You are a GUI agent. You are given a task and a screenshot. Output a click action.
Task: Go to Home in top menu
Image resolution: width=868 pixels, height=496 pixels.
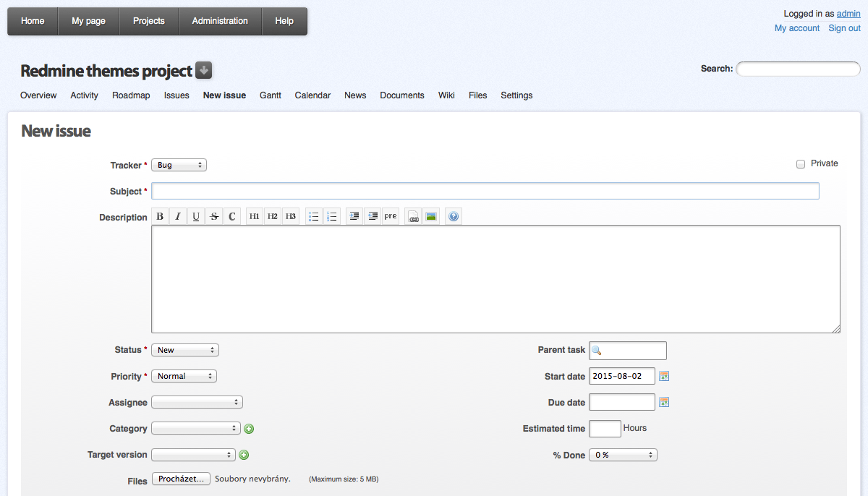(33, 21)
